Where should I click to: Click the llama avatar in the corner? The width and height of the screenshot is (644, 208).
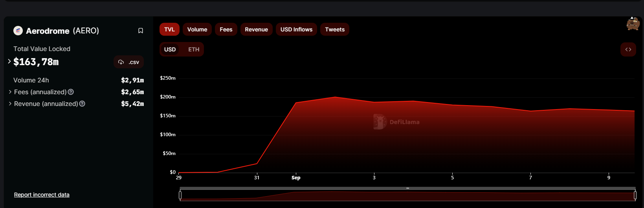[633, 24]
